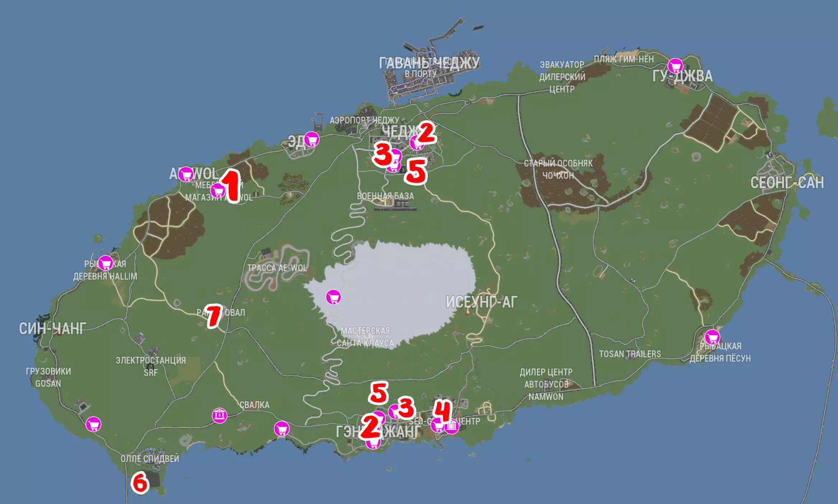Click the bank icon west of Свалка
Viewport: 838px width, 504px height.
pyautogui.click(x=219, y=416)
